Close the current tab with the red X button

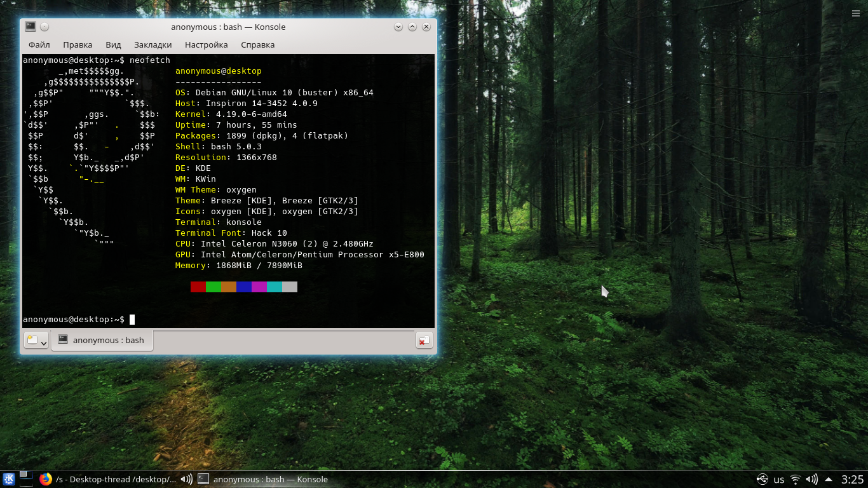click(x=424, y=340)
